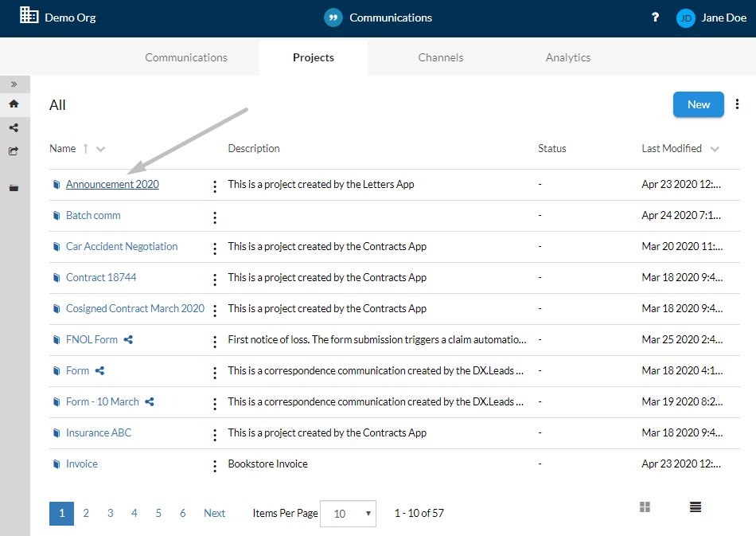The height and width of the screenshot is (536, 756).
Task: Open the help question mark icon
Action: pos(655,18)
